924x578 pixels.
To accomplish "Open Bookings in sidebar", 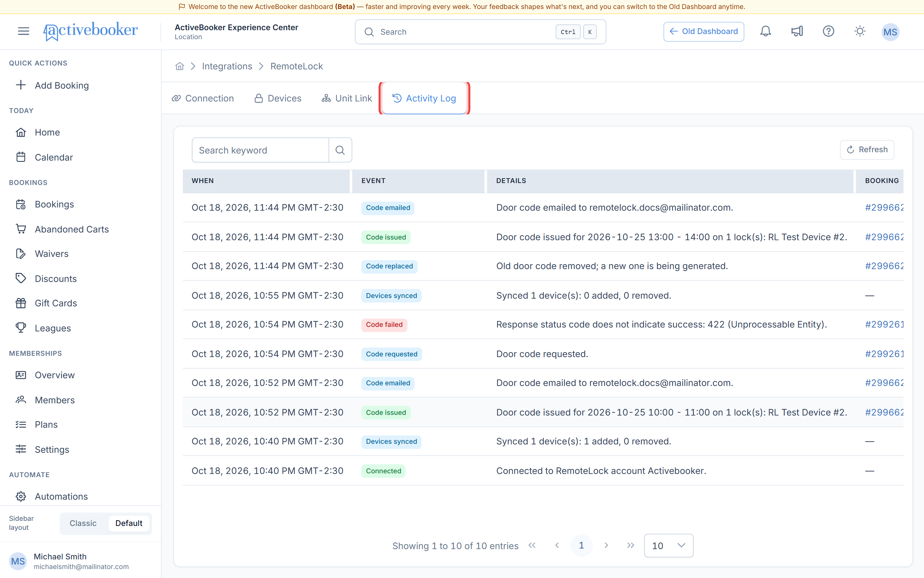I will pos(81,204).
